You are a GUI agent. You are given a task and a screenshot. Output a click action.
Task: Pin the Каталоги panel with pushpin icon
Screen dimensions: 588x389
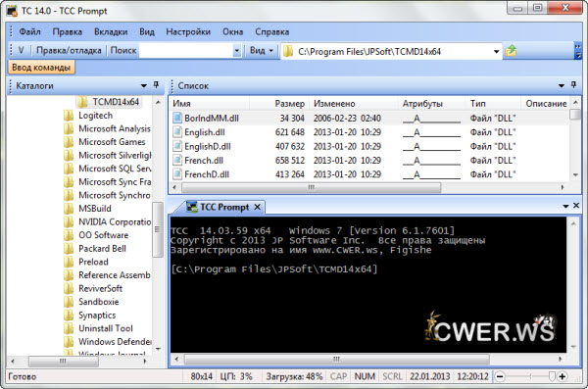point(156,85)
